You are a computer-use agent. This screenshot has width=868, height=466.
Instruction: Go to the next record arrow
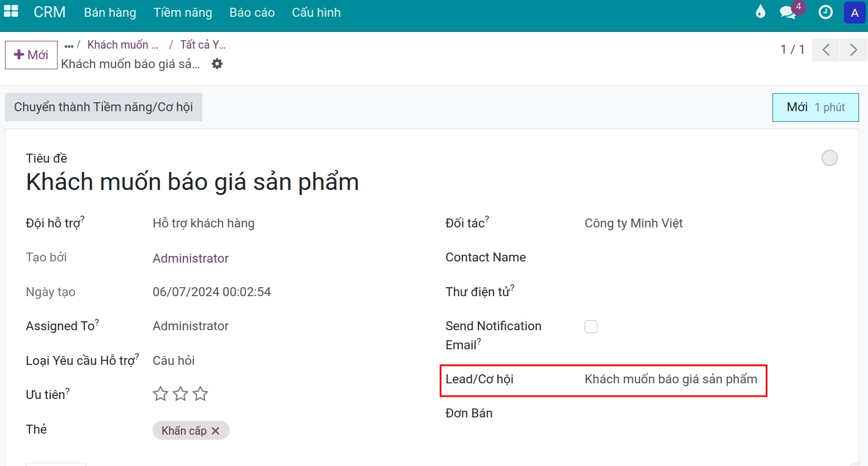[x=853, y=50]
